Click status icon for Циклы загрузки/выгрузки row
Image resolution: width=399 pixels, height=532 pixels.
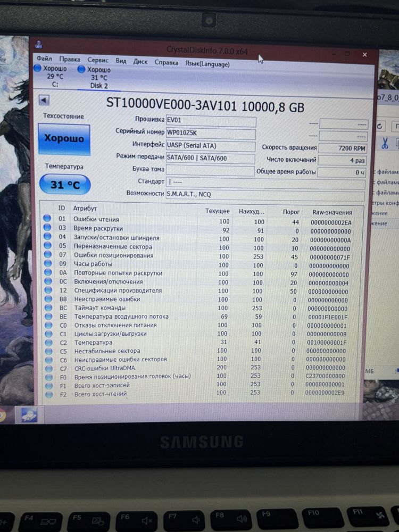tap(49, 334)
